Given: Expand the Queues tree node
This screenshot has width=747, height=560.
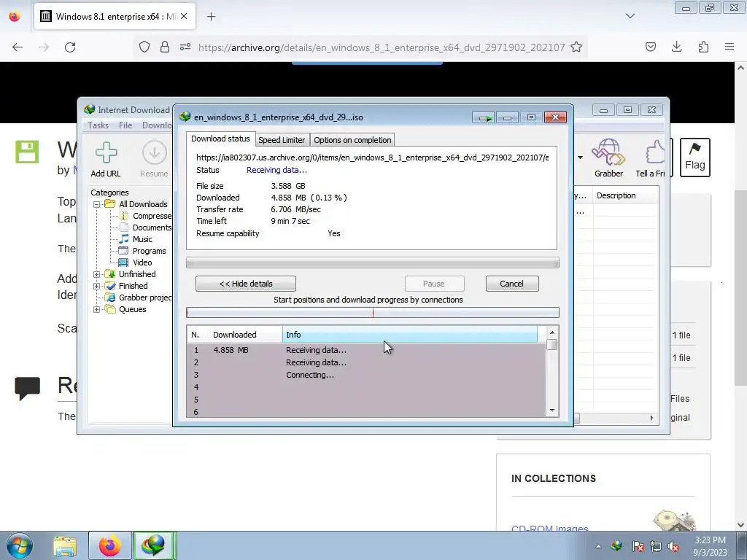Looking at the screenshot, I should point(97,309).
